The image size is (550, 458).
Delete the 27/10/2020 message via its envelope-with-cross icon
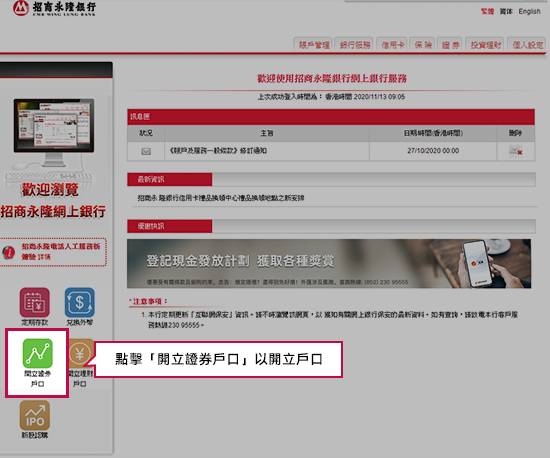[x=516, y=151]
